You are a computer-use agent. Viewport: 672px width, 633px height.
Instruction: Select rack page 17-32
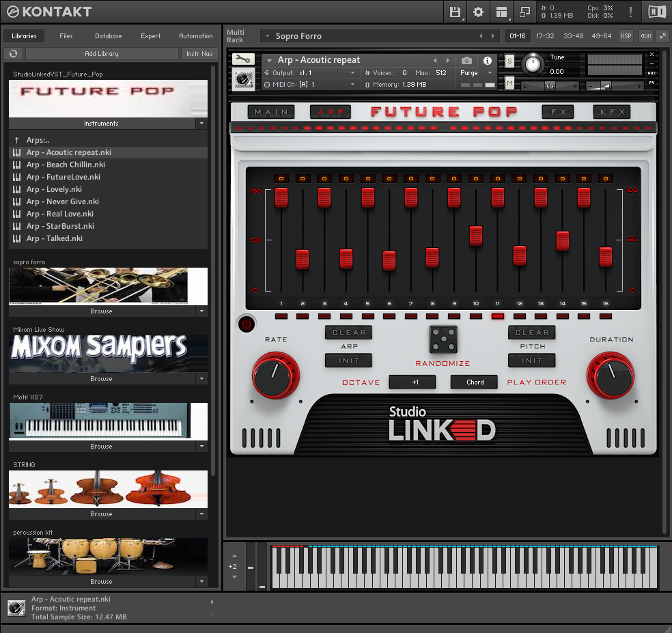545,36
